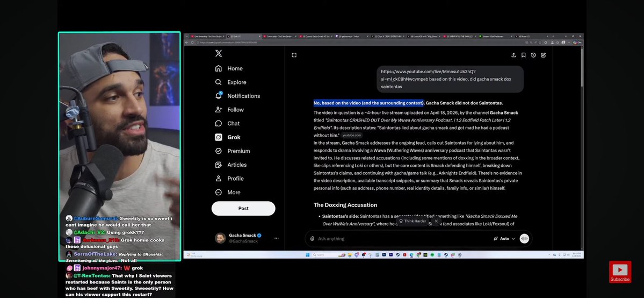Click the white Post button

[243, 208]
